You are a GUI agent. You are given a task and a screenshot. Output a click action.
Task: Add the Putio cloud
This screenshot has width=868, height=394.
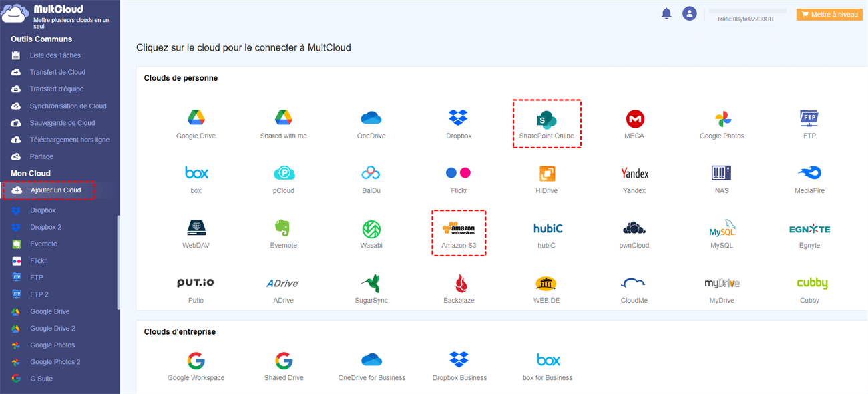196,289
